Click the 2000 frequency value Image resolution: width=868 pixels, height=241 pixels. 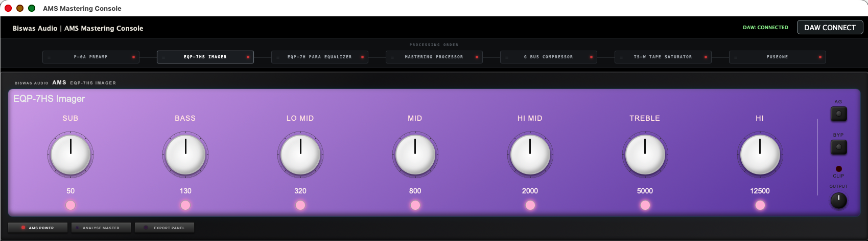pos(530,191)
